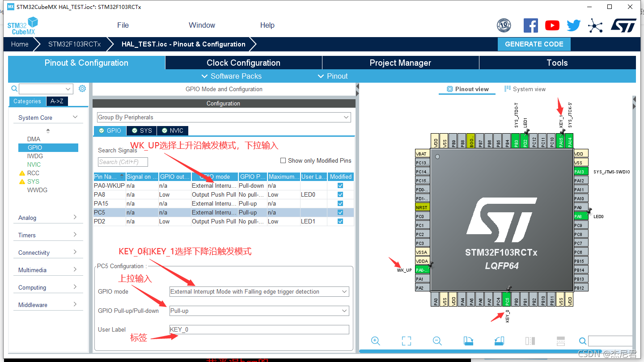
Task: Click the User Label field containing KEY_0
Action: (x=259, y=329)
